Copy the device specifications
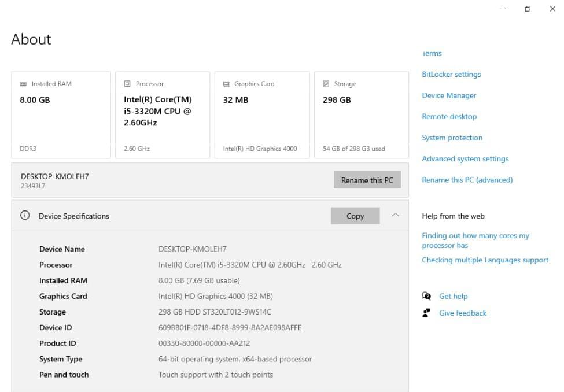564x392 pixels. click(x=355, y=216)
